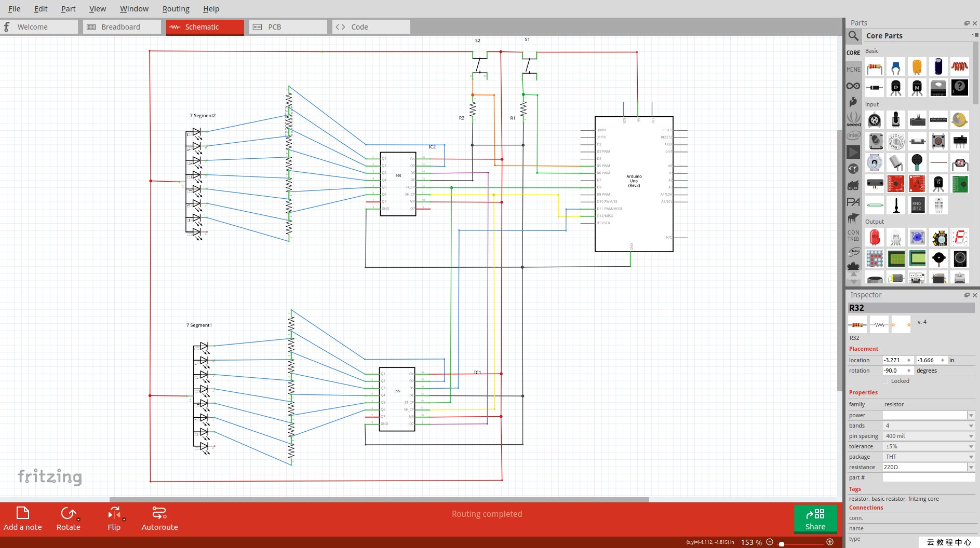Toggle the Locked checkbox

886,381
